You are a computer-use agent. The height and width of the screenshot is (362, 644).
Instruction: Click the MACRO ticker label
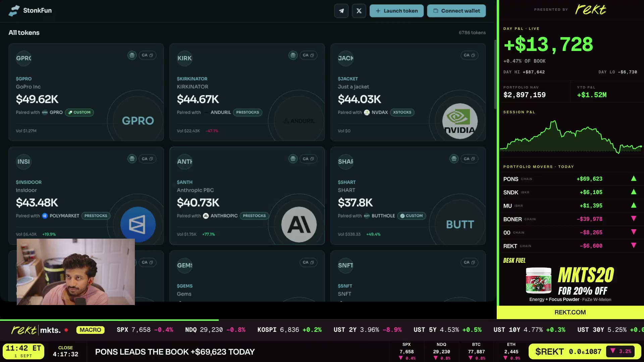tap(91, 330)
